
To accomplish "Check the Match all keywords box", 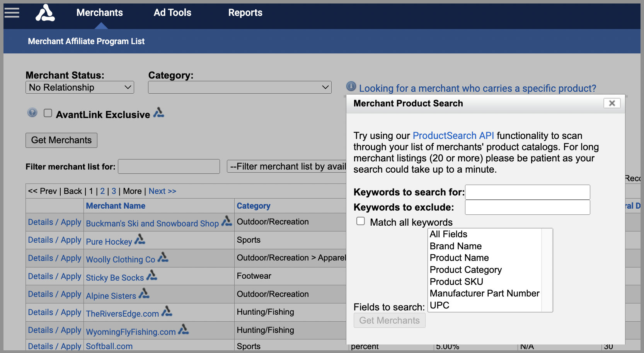I will [361, 221].
